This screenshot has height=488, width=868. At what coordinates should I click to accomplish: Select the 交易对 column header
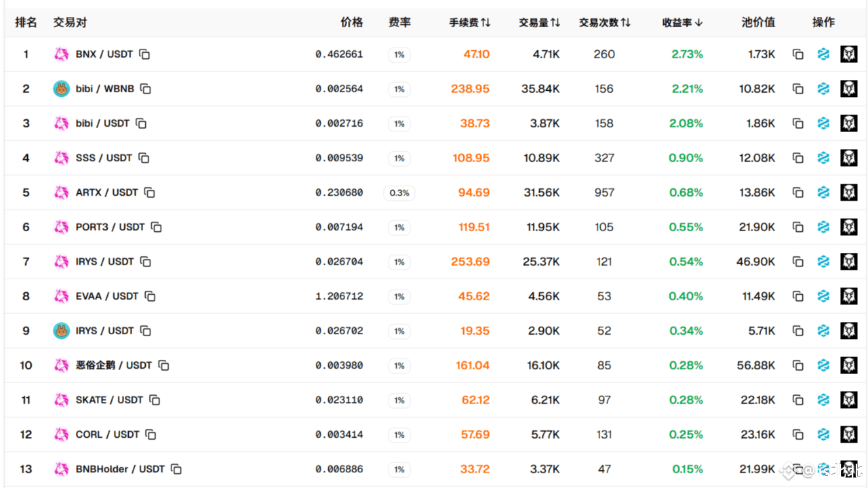[70, 22]
